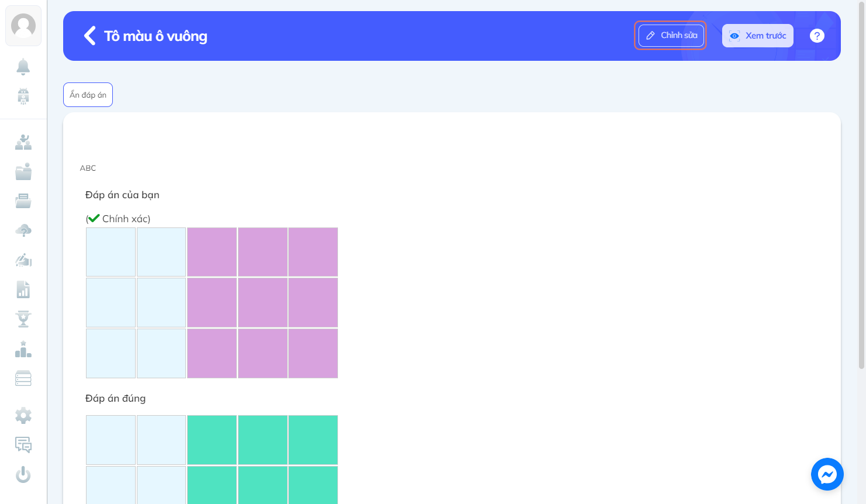Open the cloud question-mark icon
The width and height of the screenshot is (866, 504).
click(x=23, y=230)
